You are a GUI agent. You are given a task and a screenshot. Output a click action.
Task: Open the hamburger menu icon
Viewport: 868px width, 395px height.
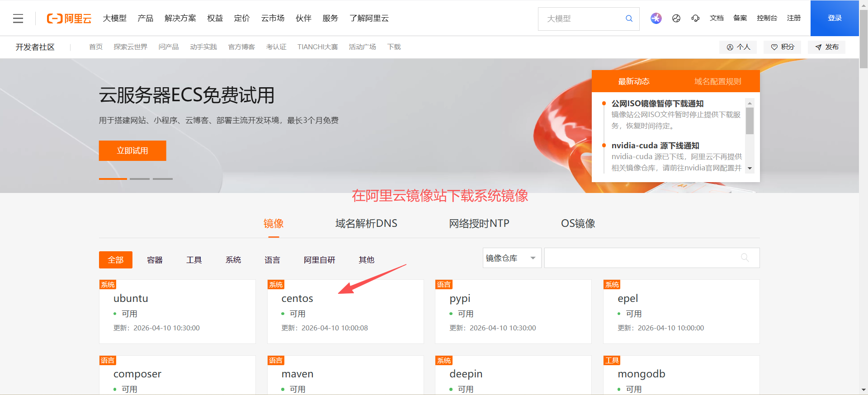point(18,19)
